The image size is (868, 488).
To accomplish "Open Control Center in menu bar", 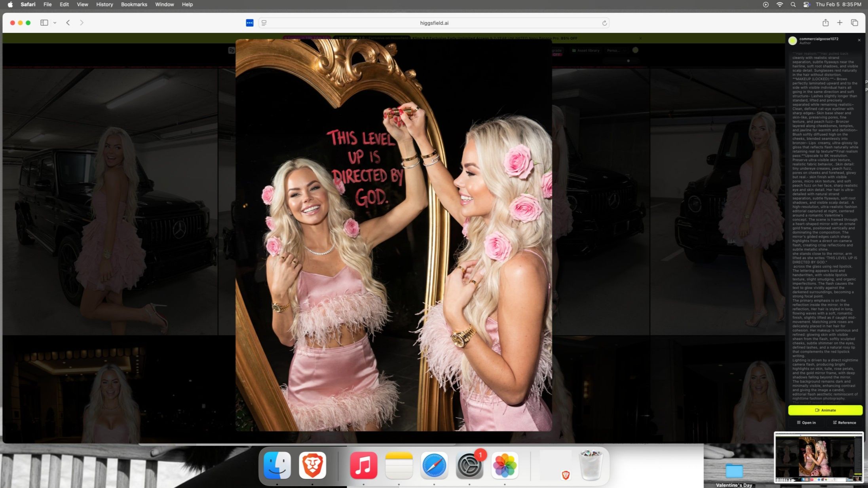I will click(806, 4).
